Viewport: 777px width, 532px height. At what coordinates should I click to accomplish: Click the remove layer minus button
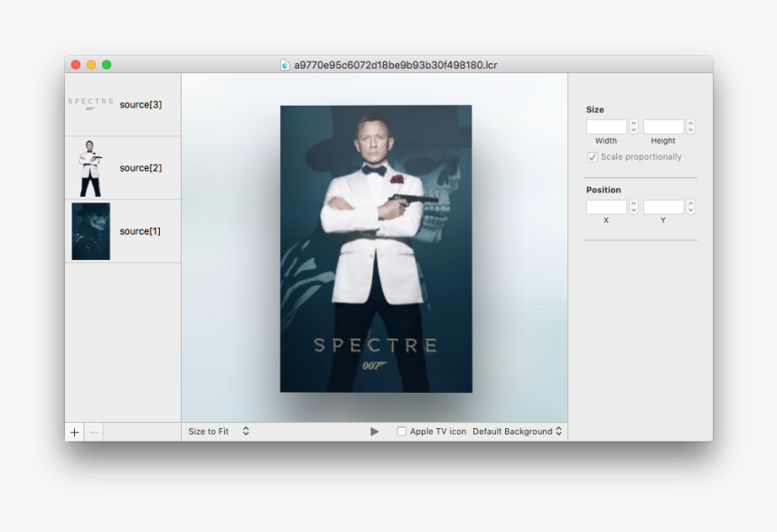(94, 432)
